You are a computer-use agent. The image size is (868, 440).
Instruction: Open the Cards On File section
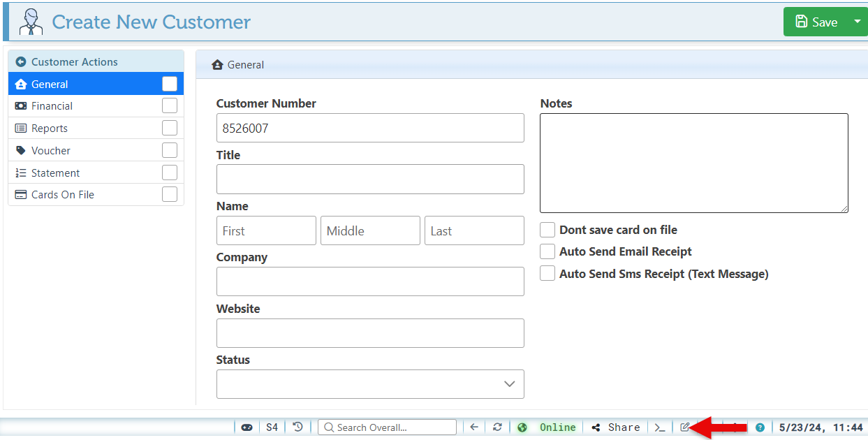tap(63, 195)
